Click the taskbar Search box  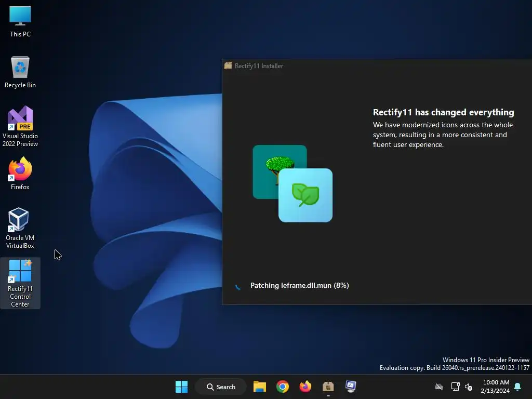point(221,387)
